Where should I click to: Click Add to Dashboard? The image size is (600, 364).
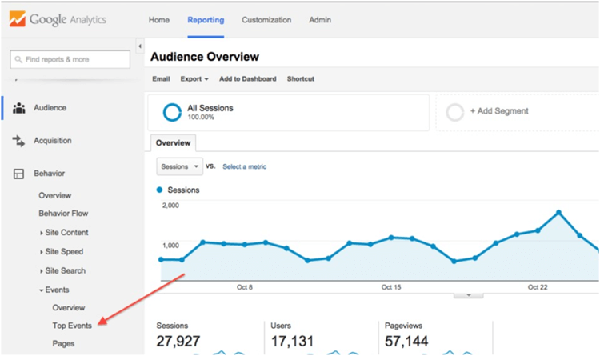[247, 79]
